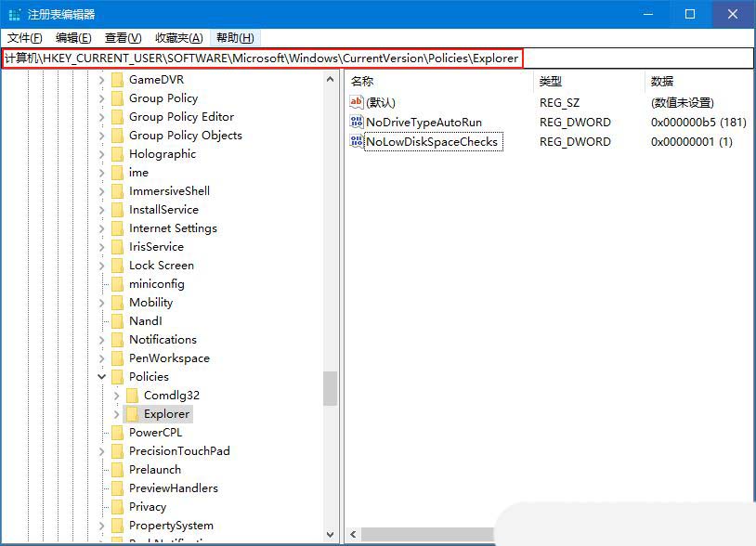Click the tree scrollbar down arrow
Image resolution: width=756 pixels, height=546 pixels.
tap(331, 534)
